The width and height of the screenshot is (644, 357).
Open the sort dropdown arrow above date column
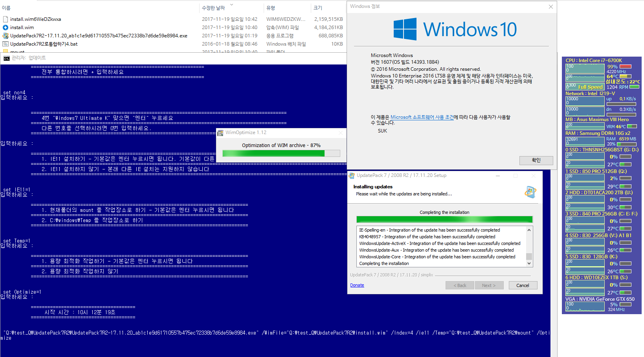point(231,5)
